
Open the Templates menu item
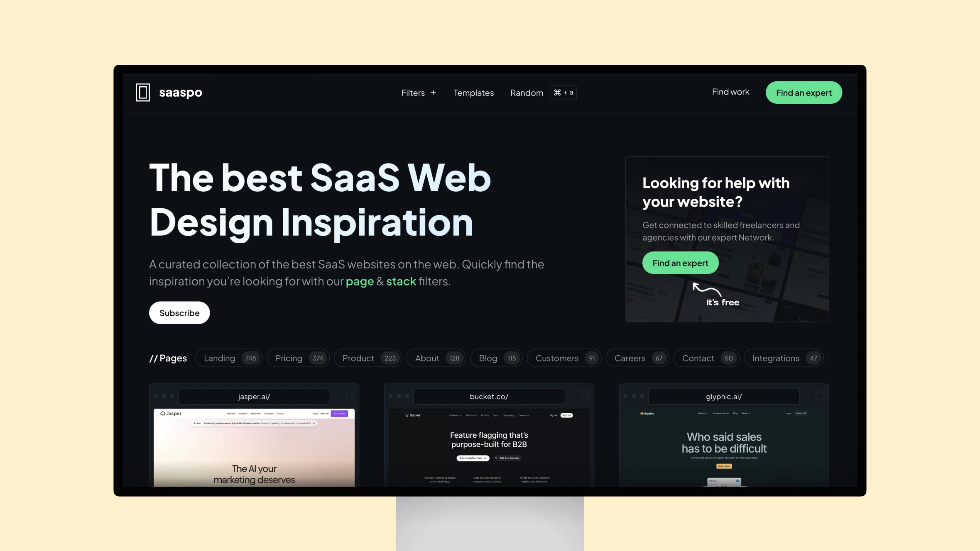click(473, 92)
